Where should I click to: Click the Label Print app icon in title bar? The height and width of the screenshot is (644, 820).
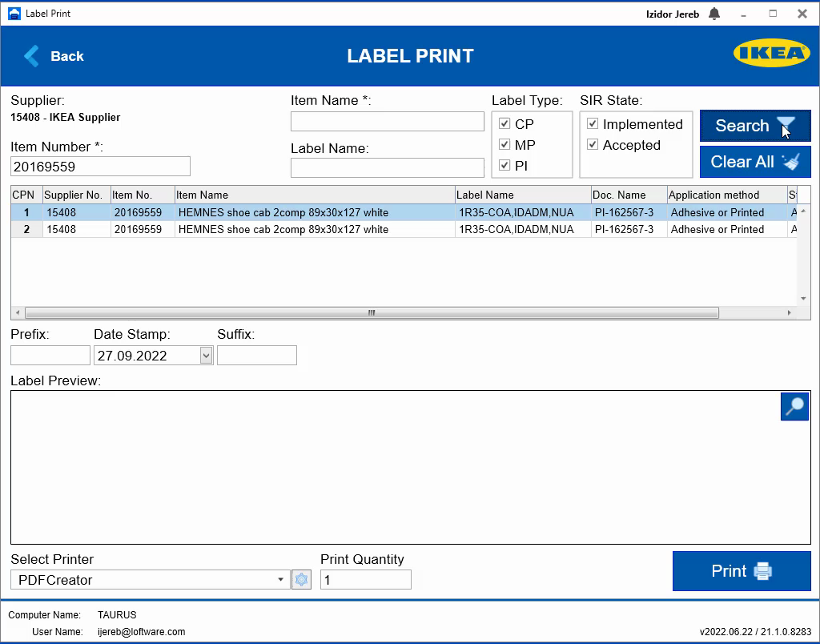pos(14,14)
